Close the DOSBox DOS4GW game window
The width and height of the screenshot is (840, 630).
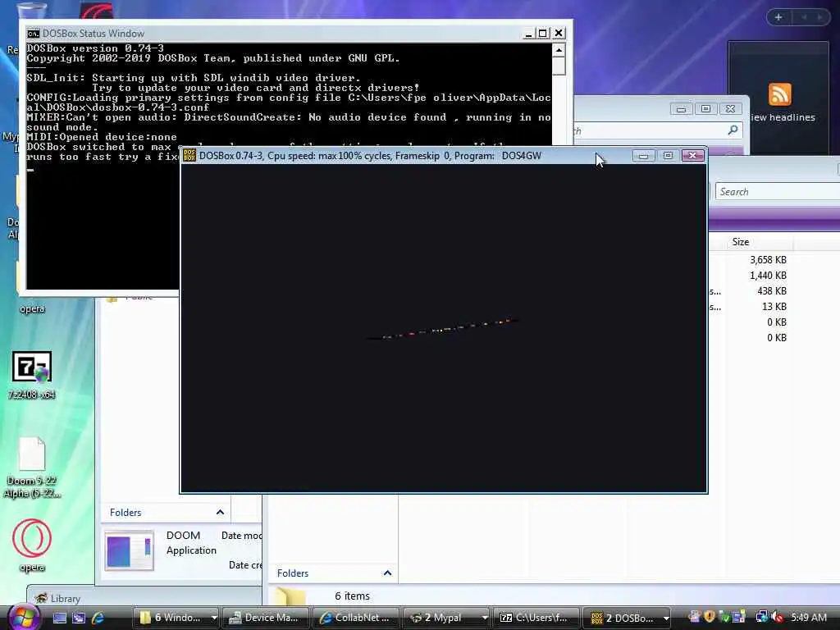coord(692,155)
